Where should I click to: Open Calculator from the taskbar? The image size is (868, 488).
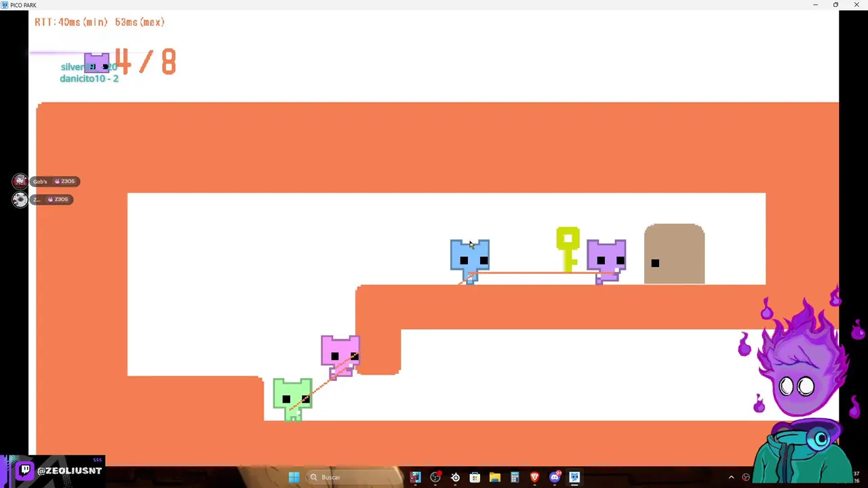coord(515,477)
